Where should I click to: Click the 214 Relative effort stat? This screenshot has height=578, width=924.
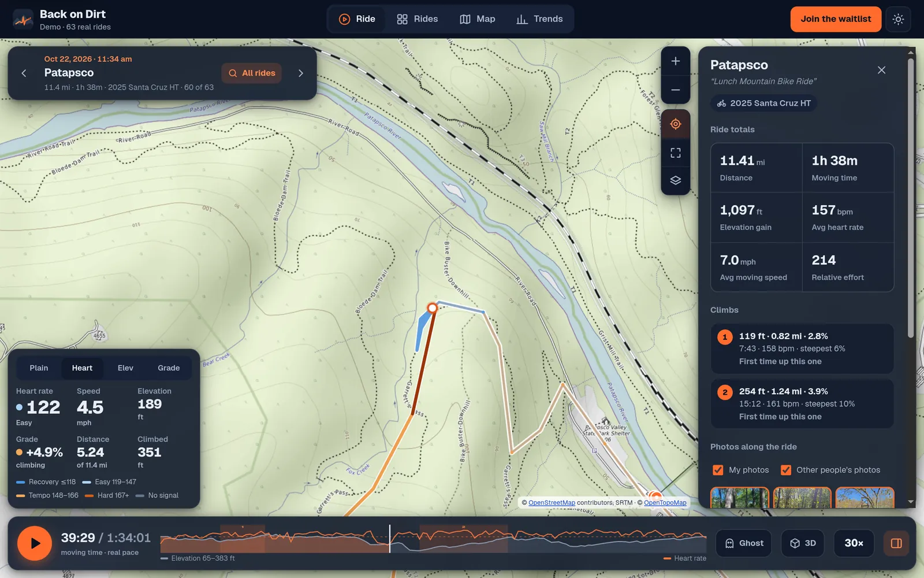848,267
